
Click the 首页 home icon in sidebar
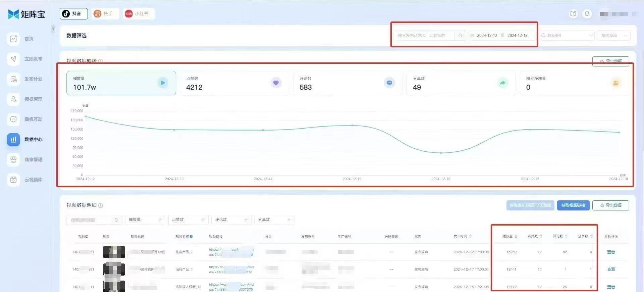13,39
